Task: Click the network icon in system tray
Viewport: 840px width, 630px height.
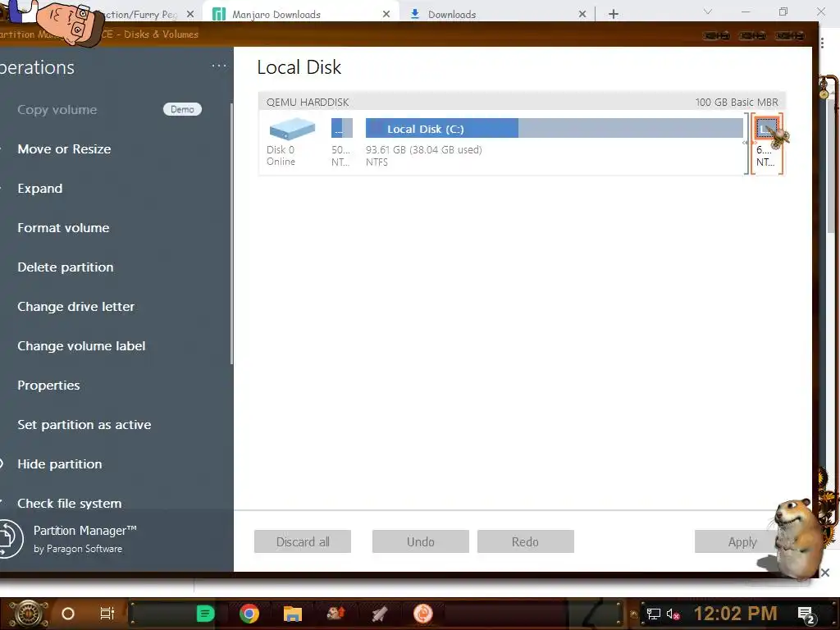Action: 653,614
